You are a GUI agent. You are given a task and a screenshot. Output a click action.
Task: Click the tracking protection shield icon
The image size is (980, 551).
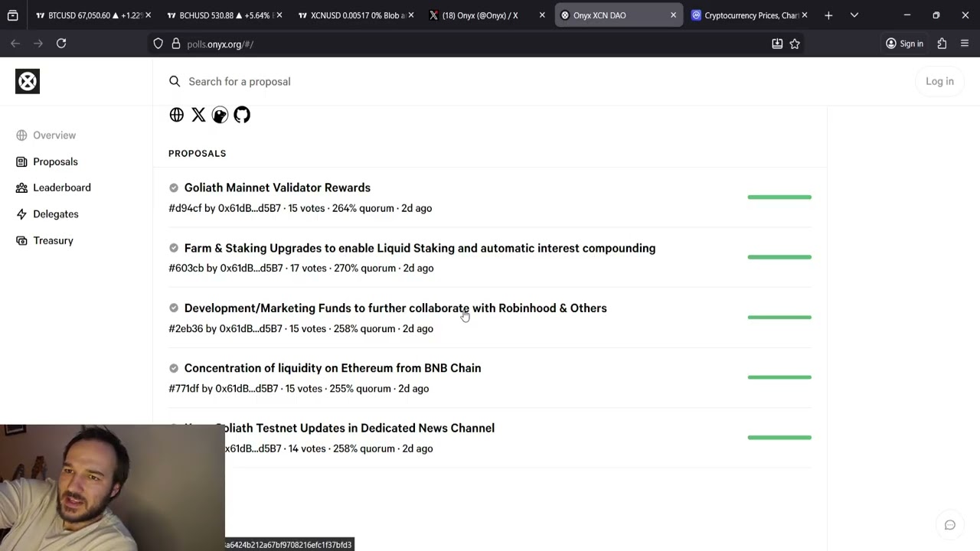click(158, 44)
